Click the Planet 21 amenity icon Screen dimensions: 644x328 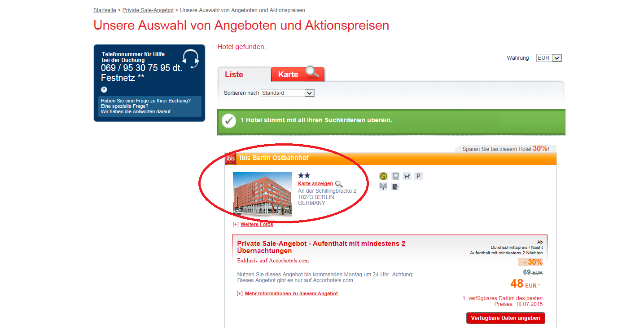383,176
